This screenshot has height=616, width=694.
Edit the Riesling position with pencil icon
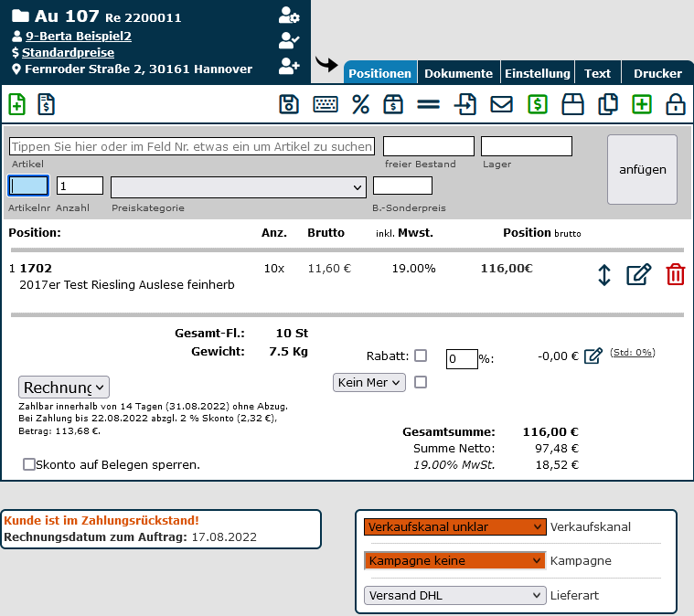(x=639, y=274)
